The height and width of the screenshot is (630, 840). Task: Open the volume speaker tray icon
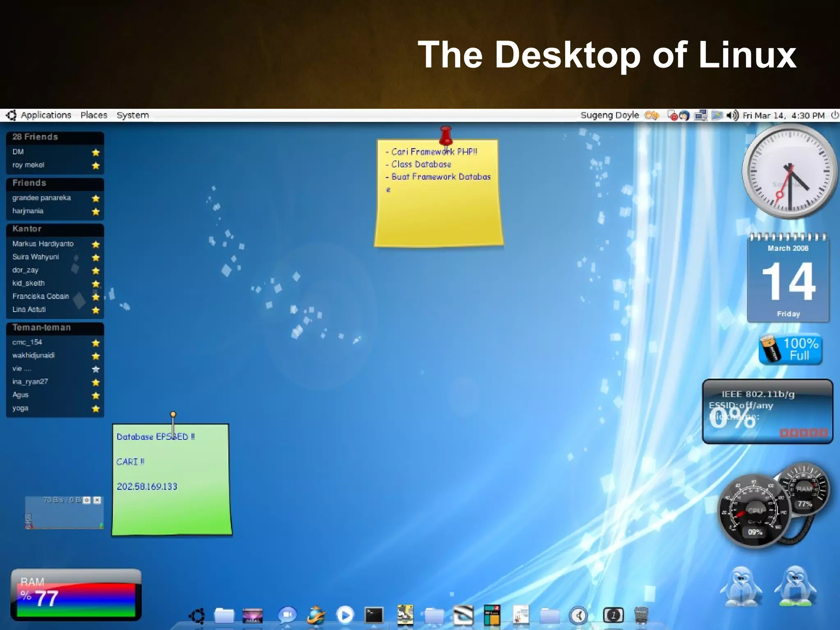click(x=733, y=115)
